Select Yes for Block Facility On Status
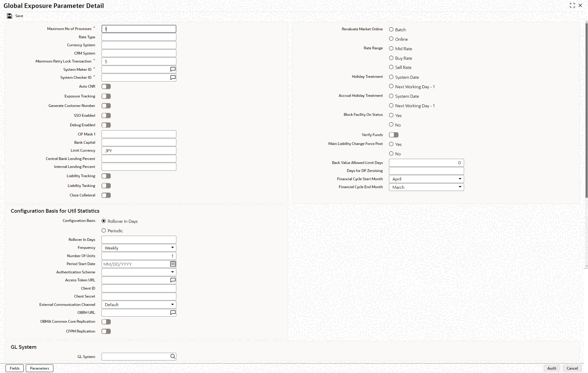This screenshot has width=588, height=373. pos(391,115)
